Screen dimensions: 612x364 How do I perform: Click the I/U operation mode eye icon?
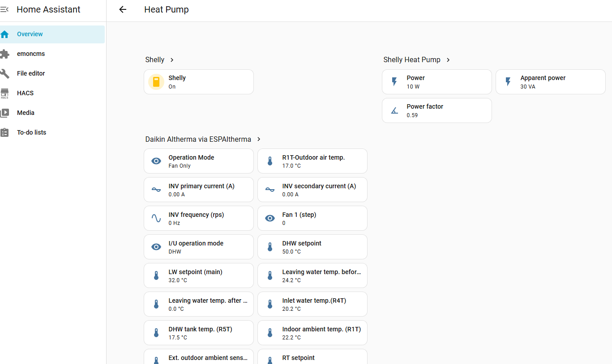coord(156,247)
